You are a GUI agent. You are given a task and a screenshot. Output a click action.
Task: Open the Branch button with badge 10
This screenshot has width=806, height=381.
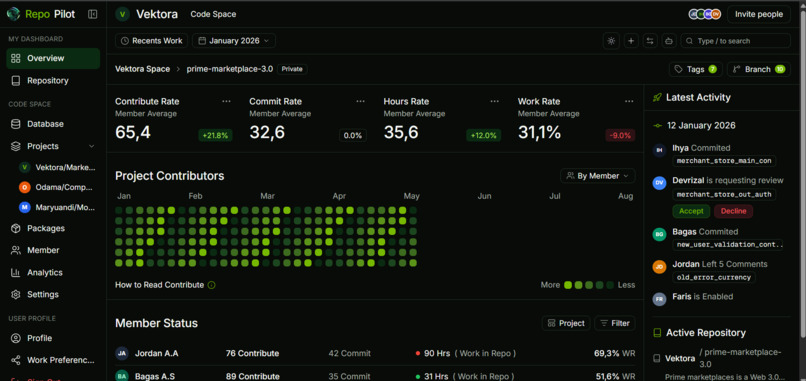[x=759, y=69]
